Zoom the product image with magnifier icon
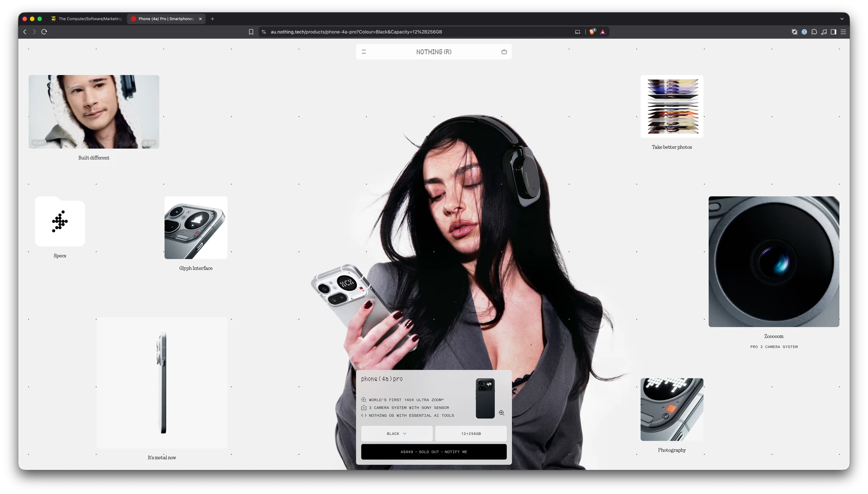This screenshot has height=494, width=868. (501, 413)
